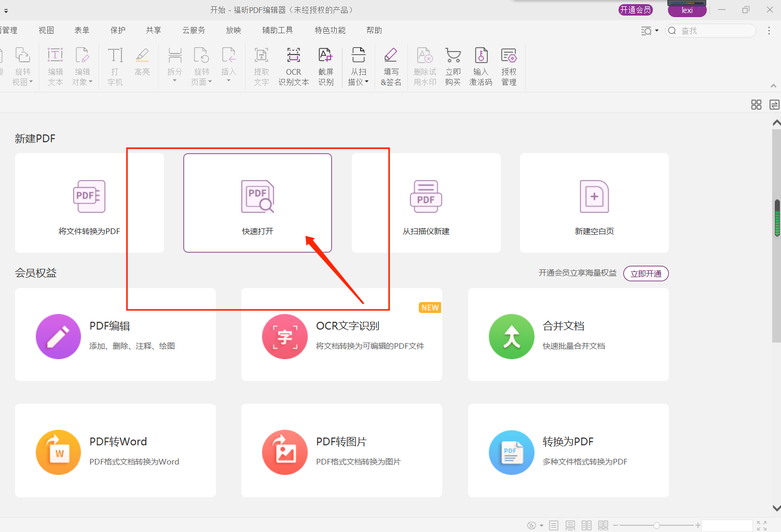Select the 高亮 highlighter tool

(142, 62)
